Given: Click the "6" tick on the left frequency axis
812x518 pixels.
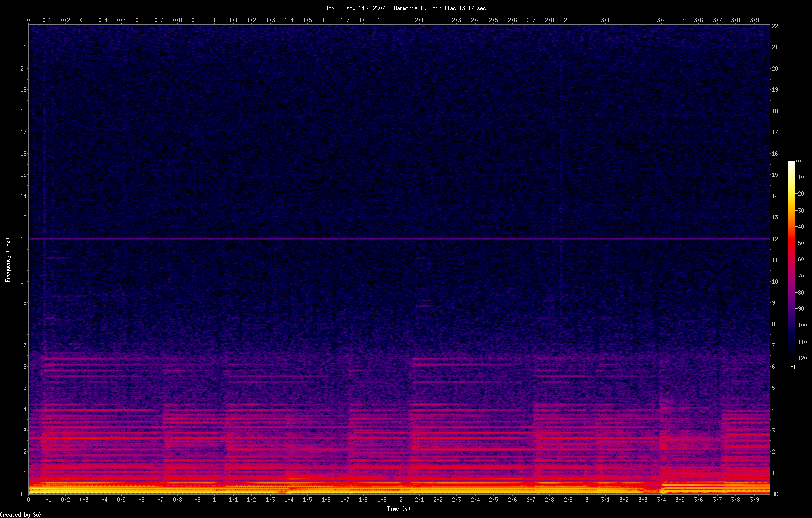Looking at the screenshot, I should tap(25, 367).
